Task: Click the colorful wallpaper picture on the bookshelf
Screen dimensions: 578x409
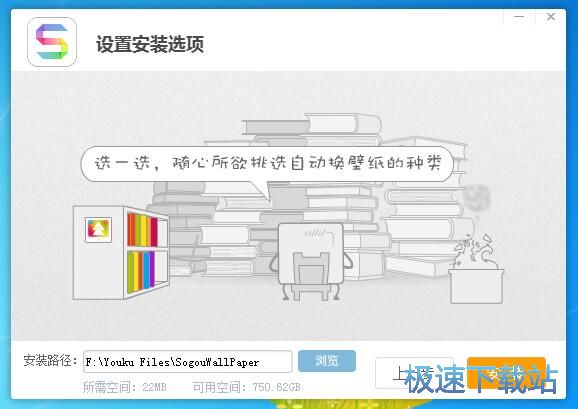Action: [98, 229]
